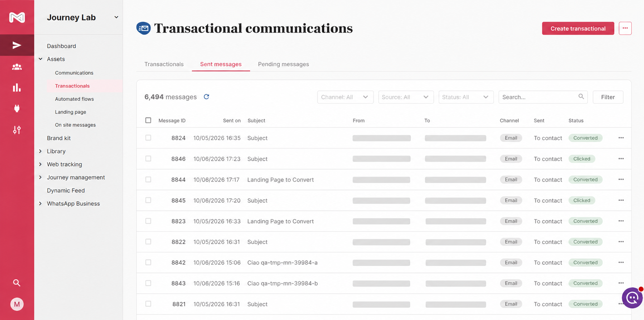
Task: Open the contacts people icon in the sidebar
Action: 17,67
